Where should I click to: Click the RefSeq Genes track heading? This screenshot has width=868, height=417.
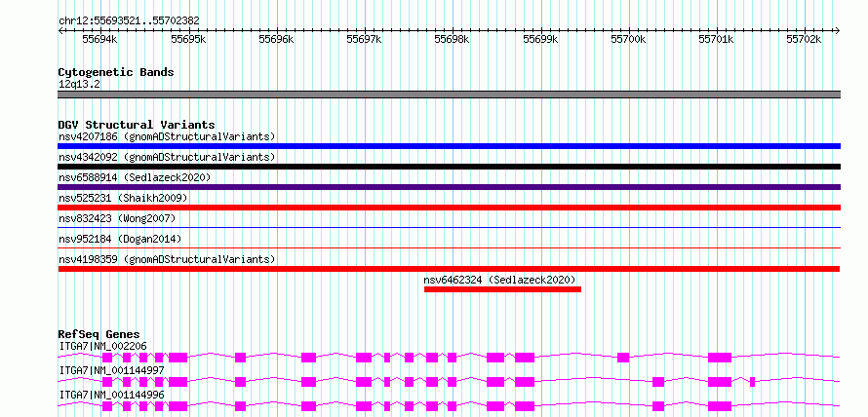pyautogui.click(x=99, y=334)
